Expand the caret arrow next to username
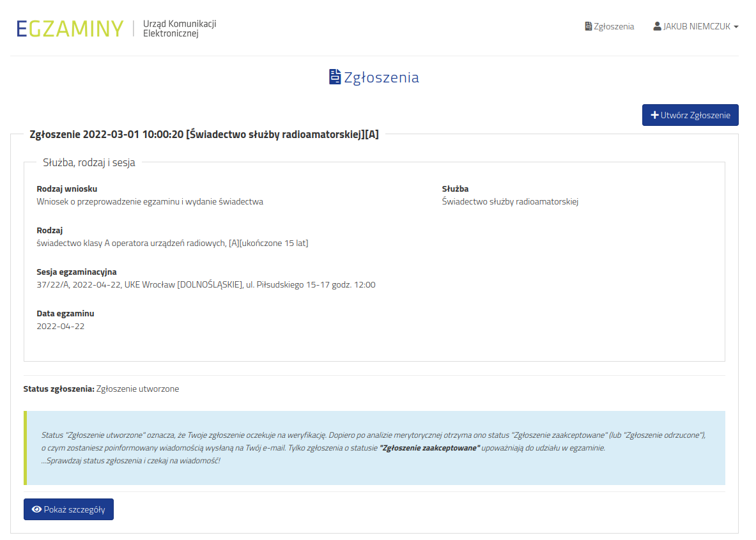The width and height of the screenshot is (756, 540). point(736,27)
